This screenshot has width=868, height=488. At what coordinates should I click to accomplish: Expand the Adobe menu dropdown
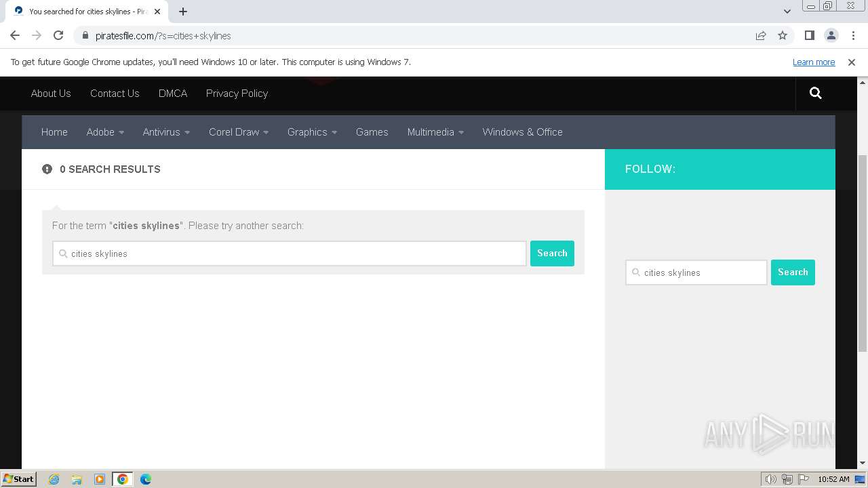coord(105,132)
